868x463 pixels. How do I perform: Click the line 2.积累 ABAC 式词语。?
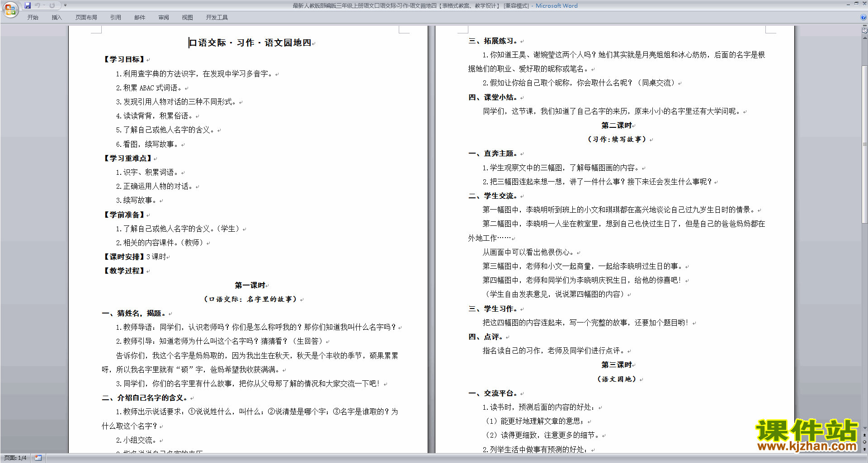tap(149, 88)
